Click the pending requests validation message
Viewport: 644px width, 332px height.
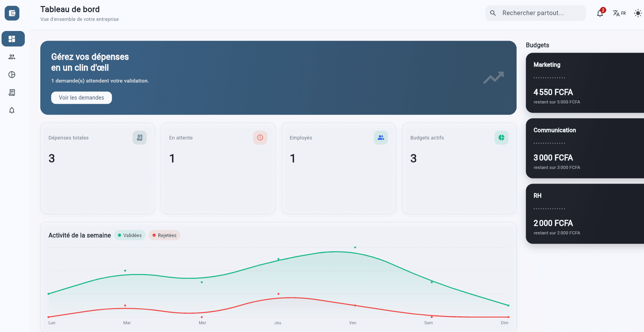(x=100, y=81)
